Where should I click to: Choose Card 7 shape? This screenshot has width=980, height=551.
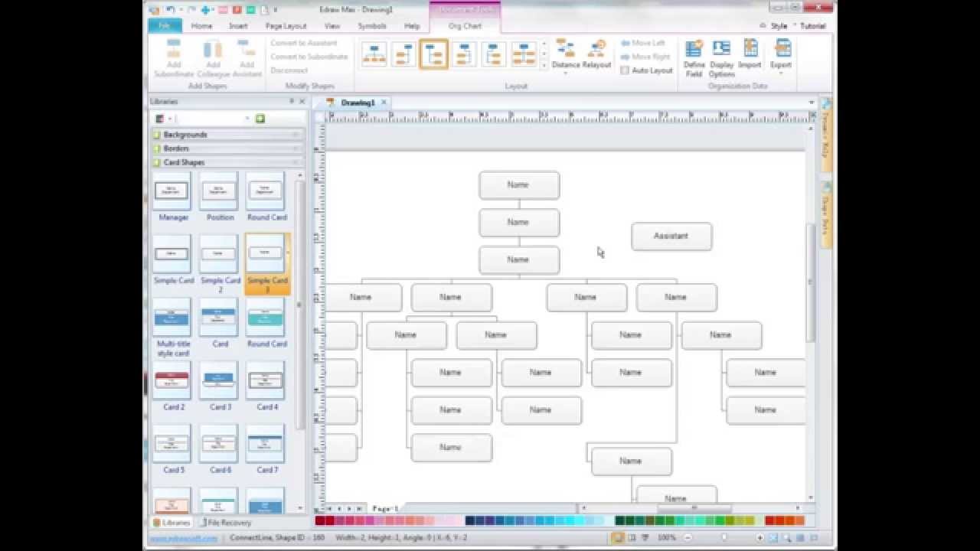point(266,444)
